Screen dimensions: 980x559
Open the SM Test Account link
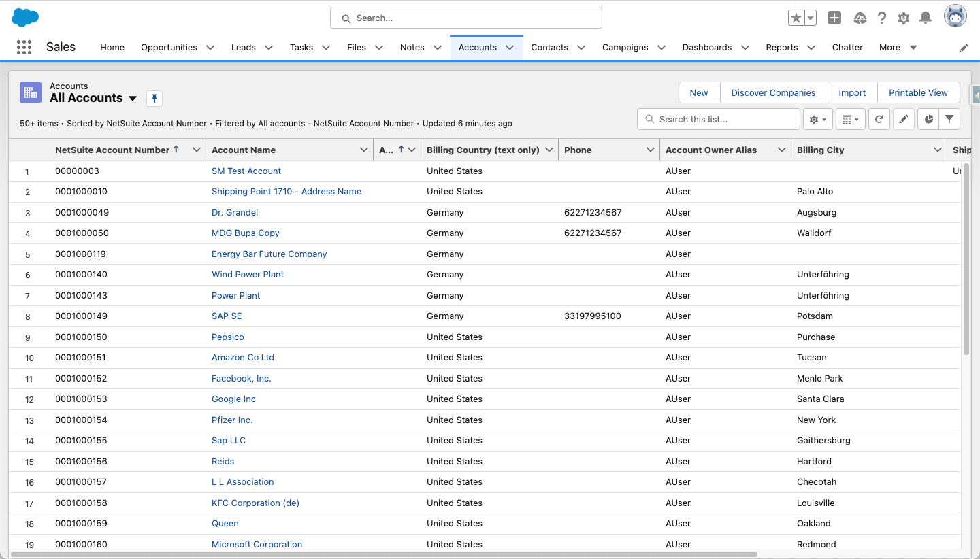click(246, 171)
